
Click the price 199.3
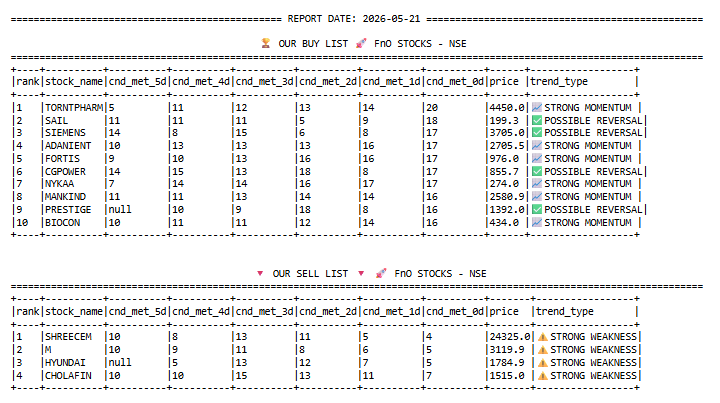504,120
